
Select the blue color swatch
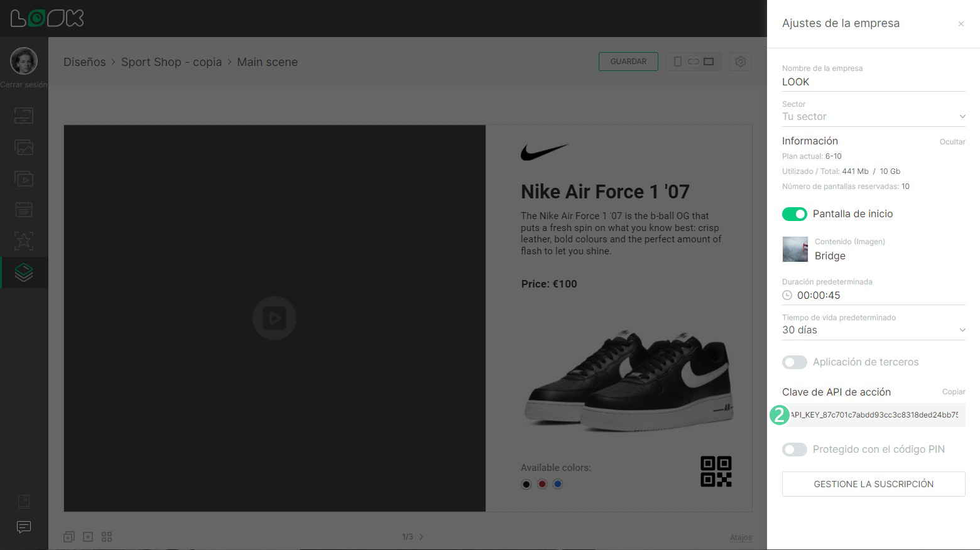pos(558,484)
